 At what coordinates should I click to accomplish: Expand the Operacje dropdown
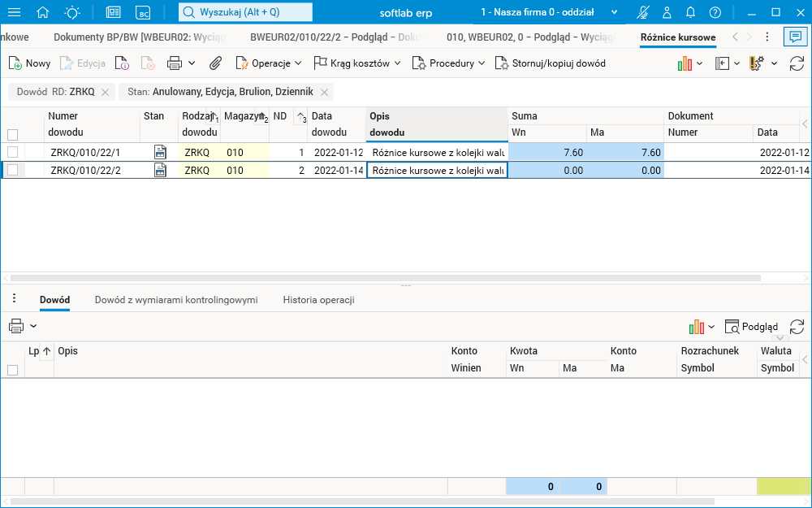(269, 63)
